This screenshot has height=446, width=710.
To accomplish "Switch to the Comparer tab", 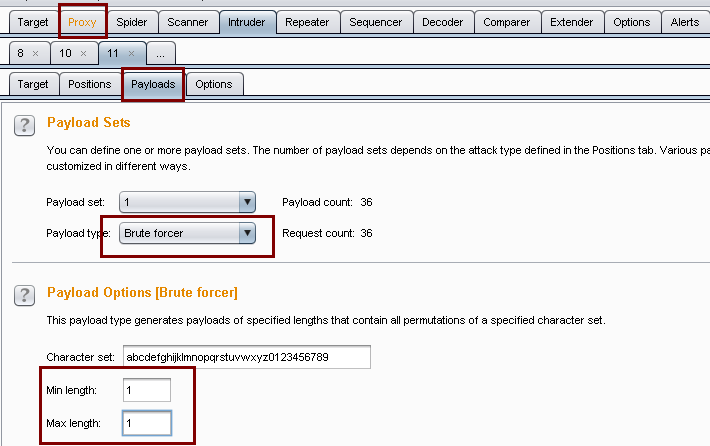I will pyautogui.click(x=506, y=22).
